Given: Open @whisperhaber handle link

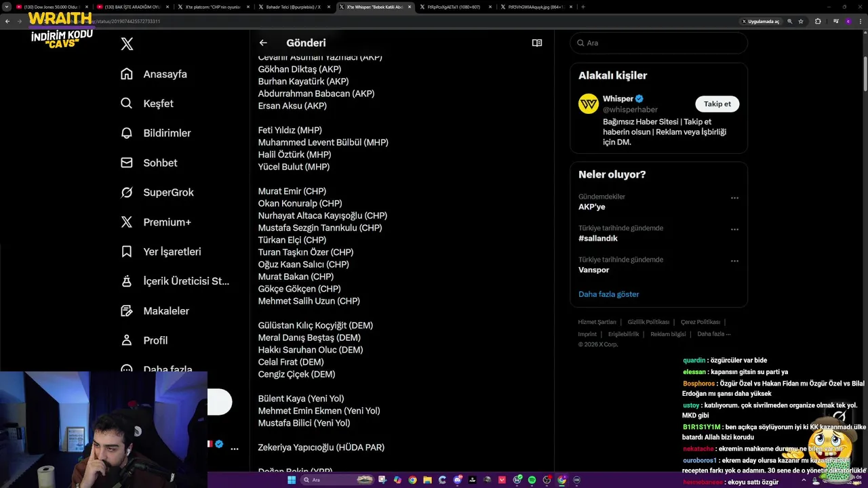Looking at the screenshot, I should click(630, 110).
